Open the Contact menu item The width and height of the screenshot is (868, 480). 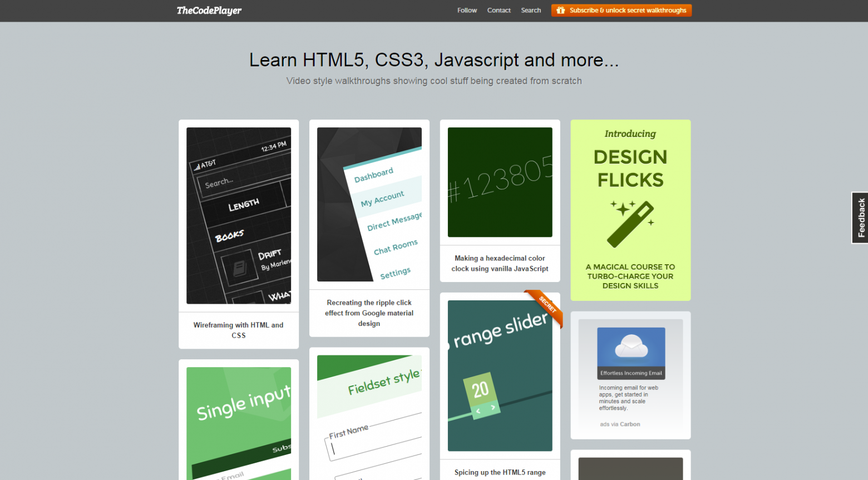point(499,11)
